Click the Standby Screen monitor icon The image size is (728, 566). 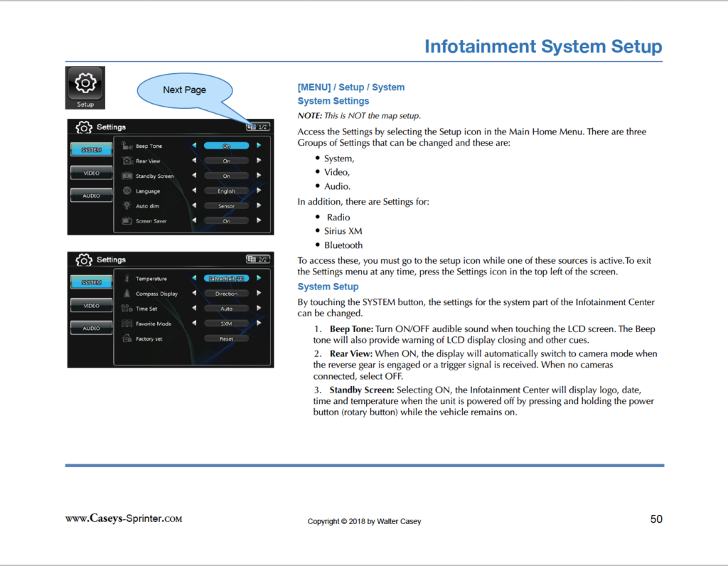[127, 176]
